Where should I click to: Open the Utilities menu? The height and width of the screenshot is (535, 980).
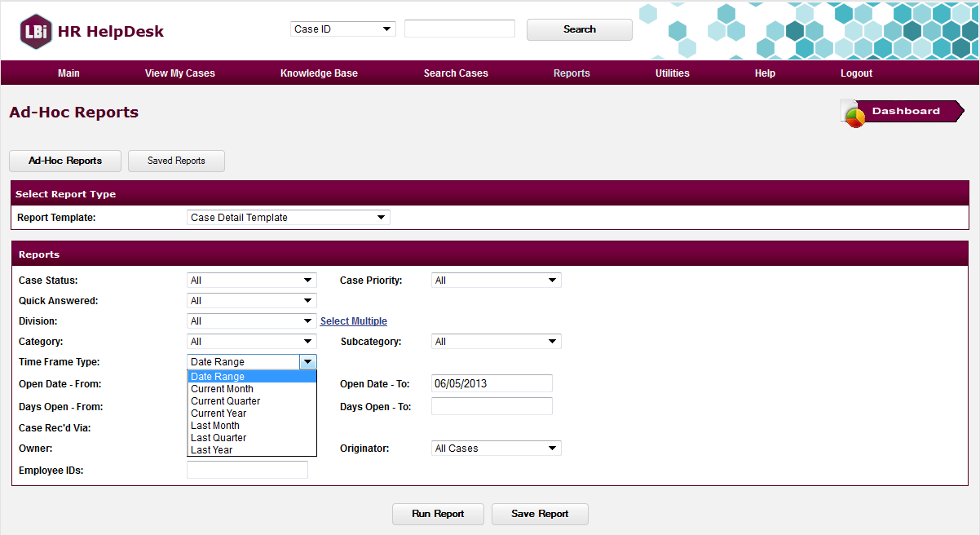(673, 73)
